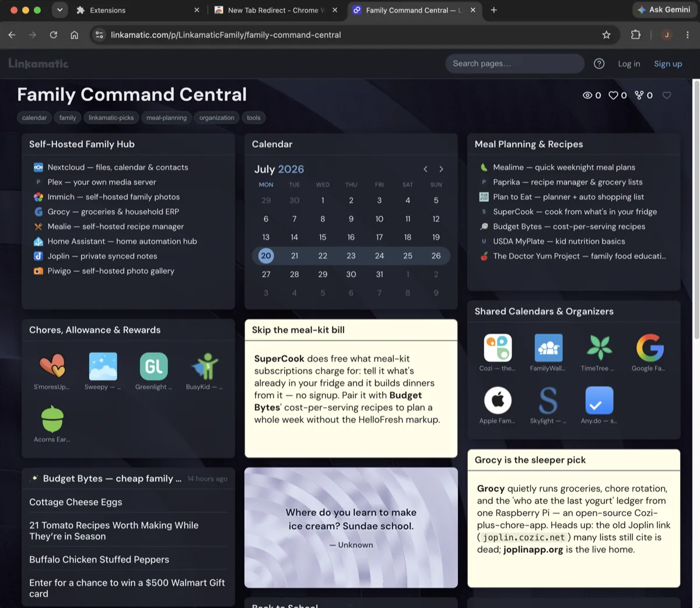Click the Log in link
This screenshot has height=608, width=700.
(629, 64)
